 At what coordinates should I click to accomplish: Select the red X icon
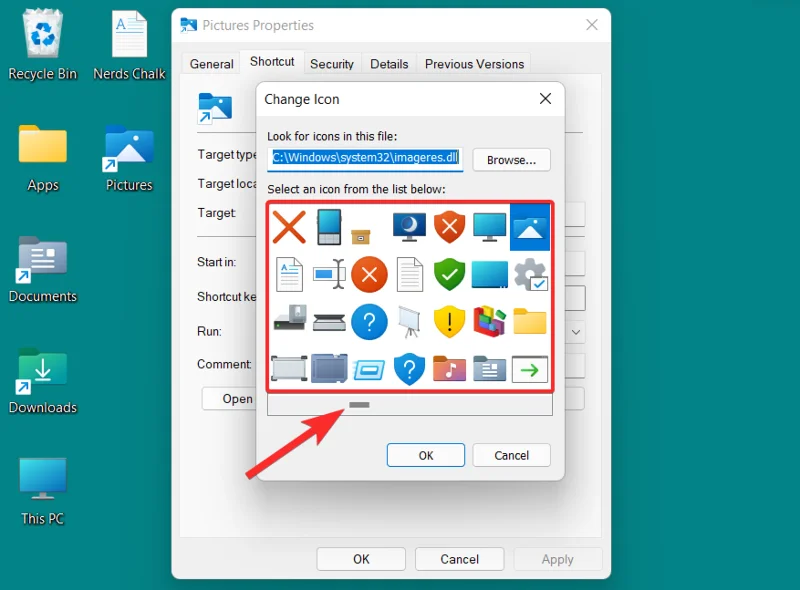pos(289,227)
